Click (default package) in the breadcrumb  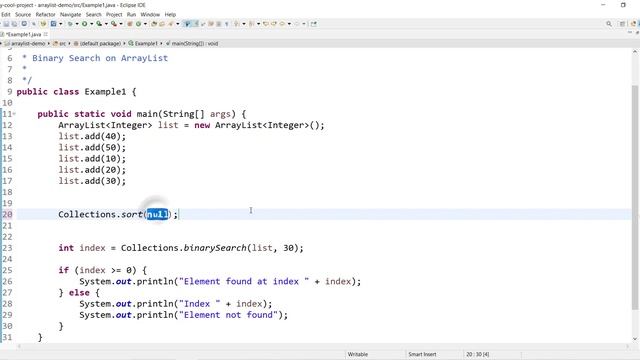click(x=100, y=43)
